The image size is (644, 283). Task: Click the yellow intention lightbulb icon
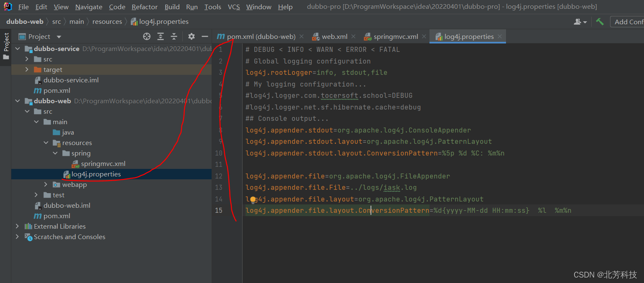pyautogui.click(x=253, y=199)
